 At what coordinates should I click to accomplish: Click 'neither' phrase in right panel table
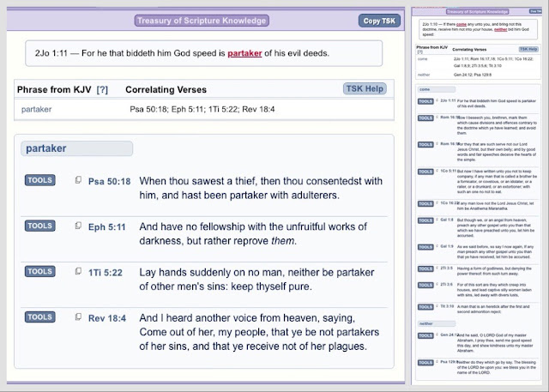pyautogui.click(x=424, y=75)
